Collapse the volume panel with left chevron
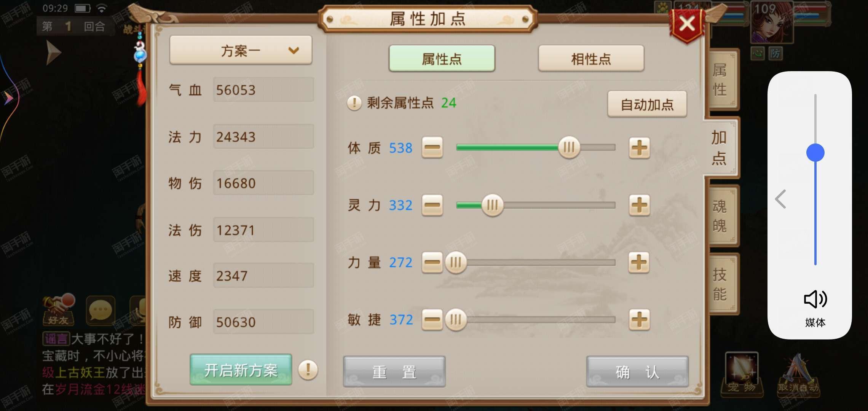 click(781, 199)
